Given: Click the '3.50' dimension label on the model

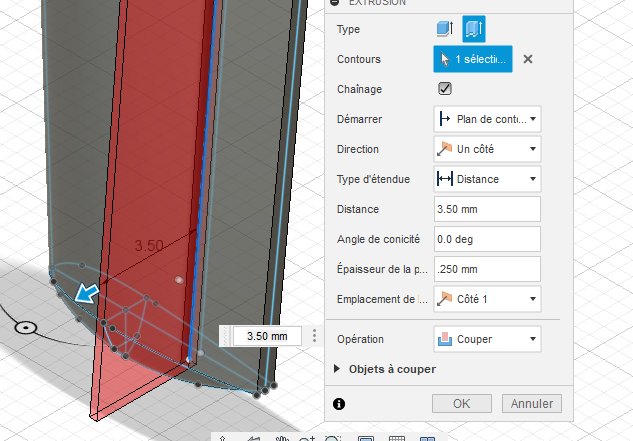Looking at the screenshot, I should coord(149,246).
